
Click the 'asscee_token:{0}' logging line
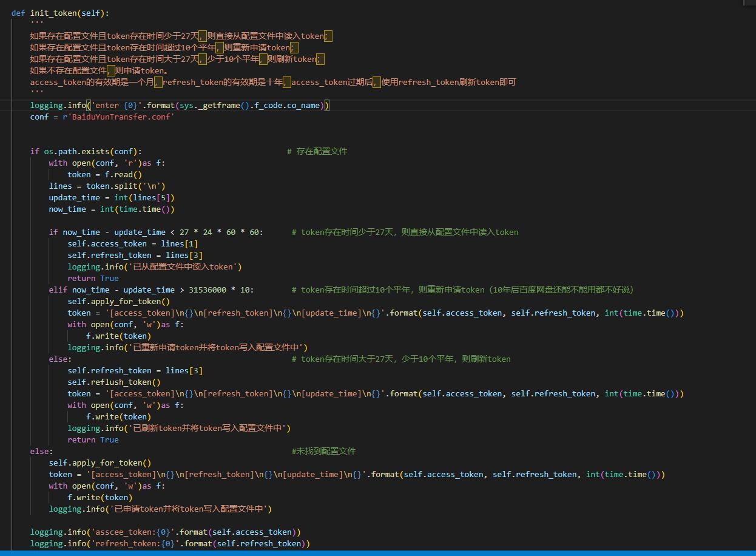coord(165,532)
